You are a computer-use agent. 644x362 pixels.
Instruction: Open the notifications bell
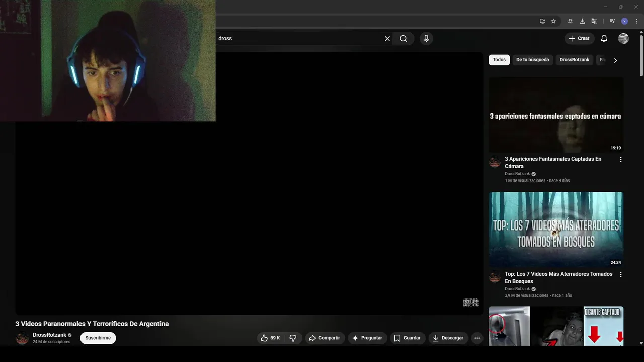(604, 38)
